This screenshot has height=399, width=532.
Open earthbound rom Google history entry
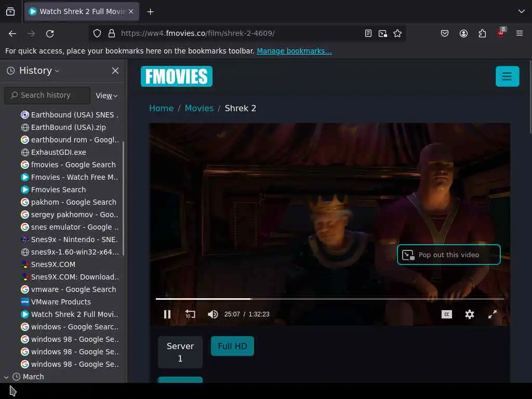[x=70, y=140]
